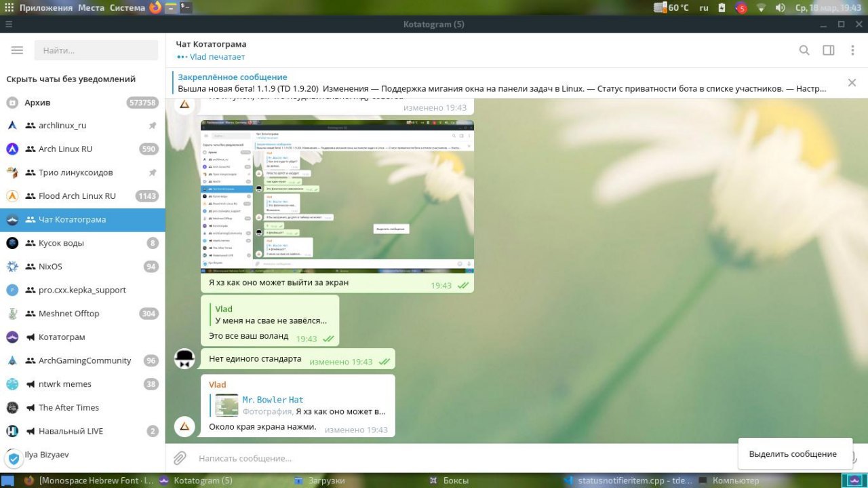Click the Mr. Bowler Hat reply quote with photo
Image resolution: width=868 pixels, height=488 pixels.
[298, 405]
